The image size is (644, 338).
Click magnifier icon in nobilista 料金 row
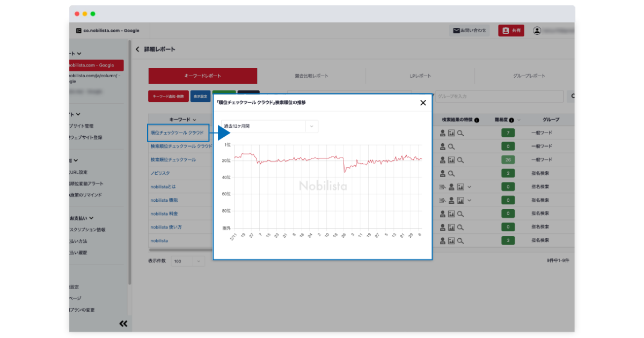[460, 214]
